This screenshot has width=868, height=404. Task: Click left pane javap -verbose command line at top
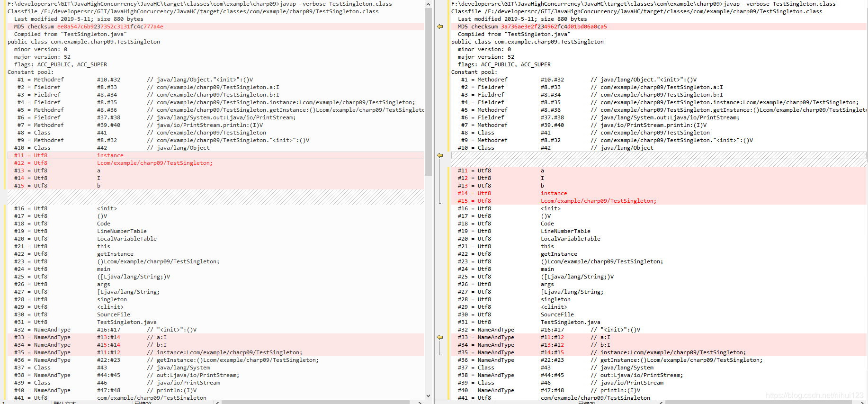(x=200, y=4)
